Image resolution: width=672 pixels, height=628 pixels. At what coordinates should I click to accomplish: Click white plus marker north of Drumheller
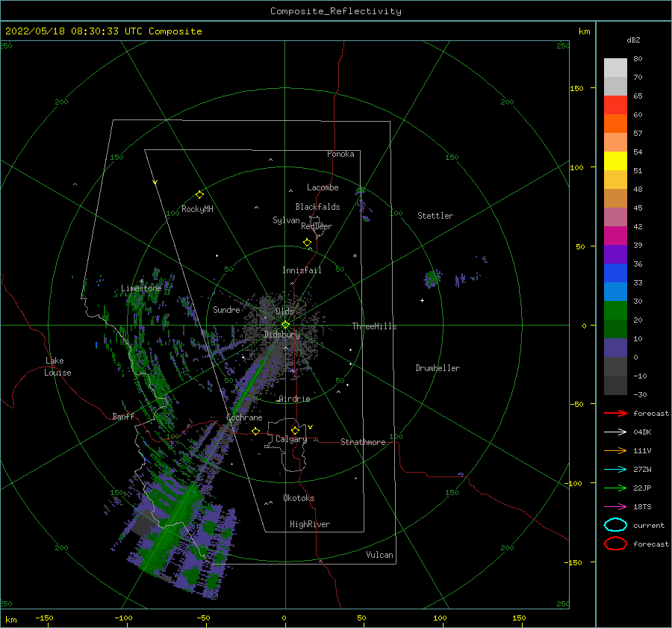tap(422, 300)
